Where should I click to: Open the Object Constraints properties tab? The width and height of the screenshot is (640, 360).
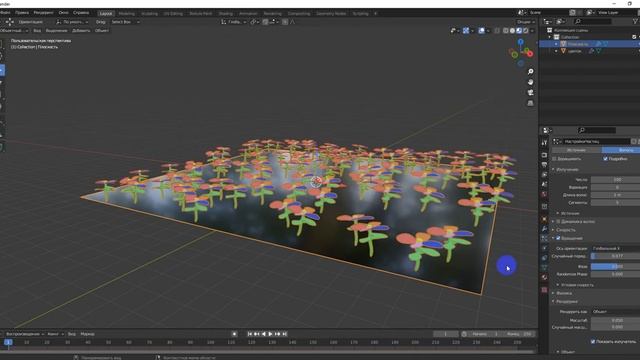544,258
